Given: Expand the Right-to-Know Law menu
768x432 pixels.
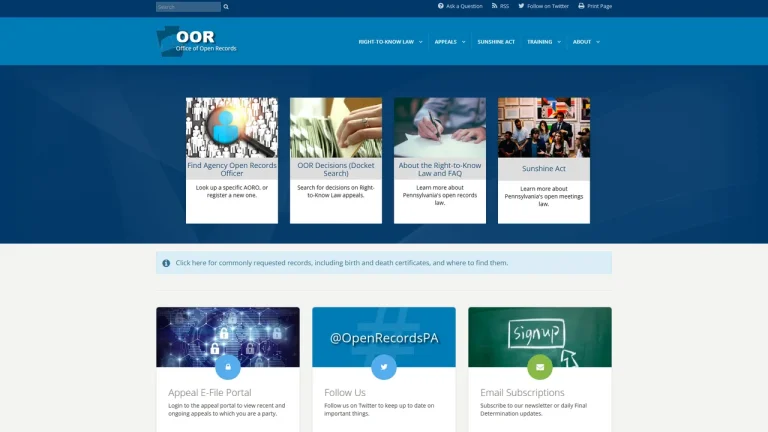Looking at the screenshot, I should tap(390, 42).
